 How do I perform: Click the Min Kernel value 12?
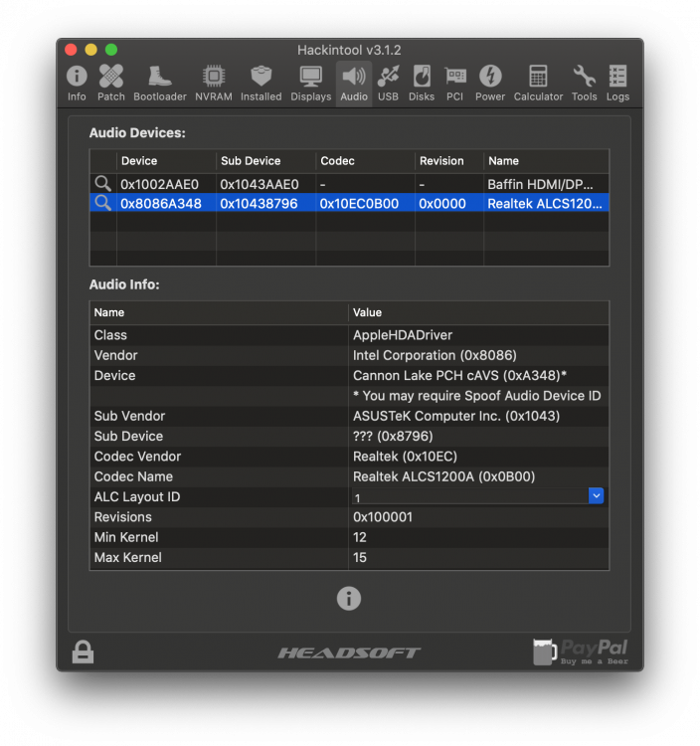(360, 537)
